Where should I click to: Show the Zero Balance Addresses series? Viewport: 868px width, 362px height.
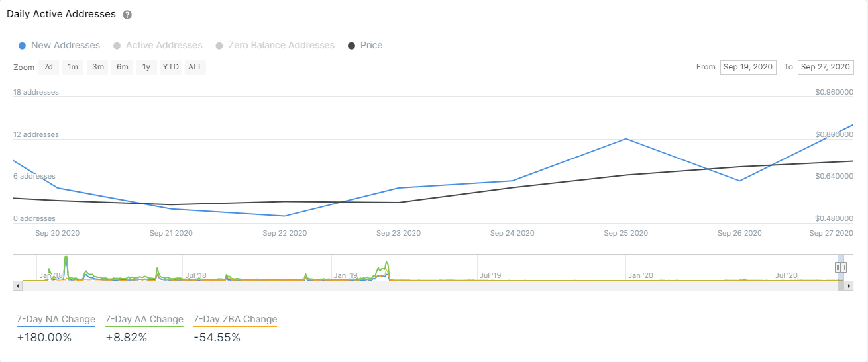pyautogui.click(x=275, y=46)
